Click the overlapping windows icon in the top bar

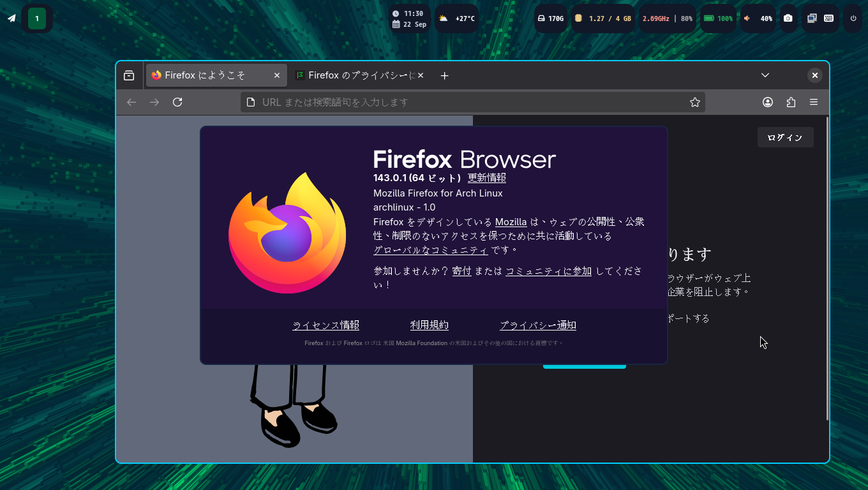[x=812, y=19]
